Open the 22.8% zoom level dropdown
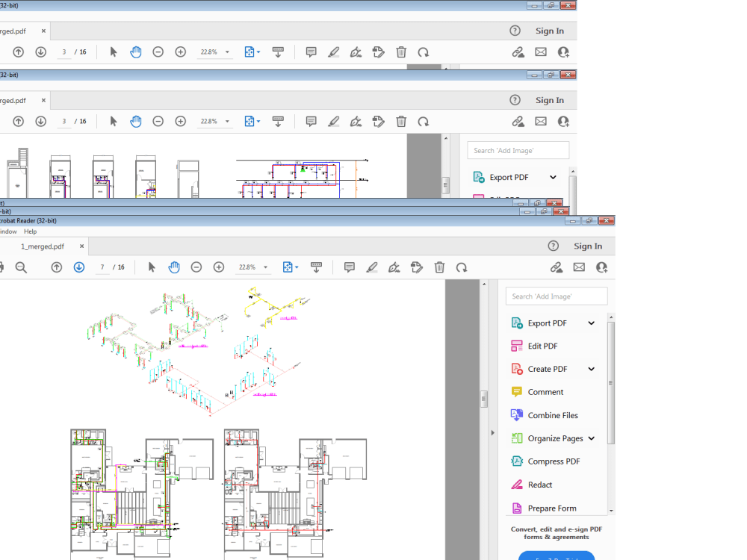This screenshot has height=560, width=747. [252, 267]
